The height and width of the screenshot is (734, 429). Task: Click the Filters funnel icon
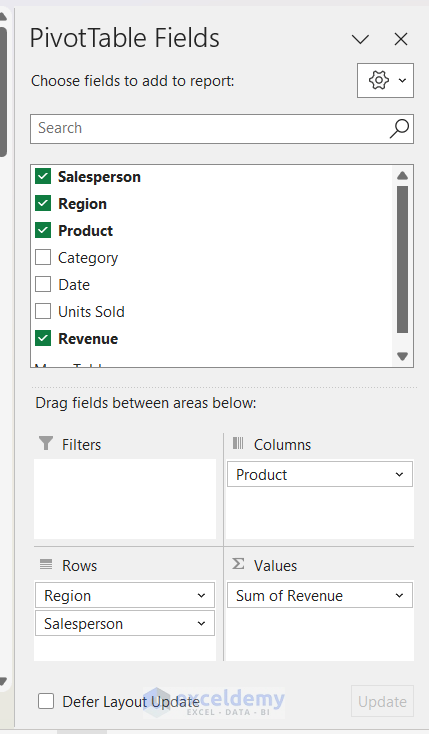(46, 443)
